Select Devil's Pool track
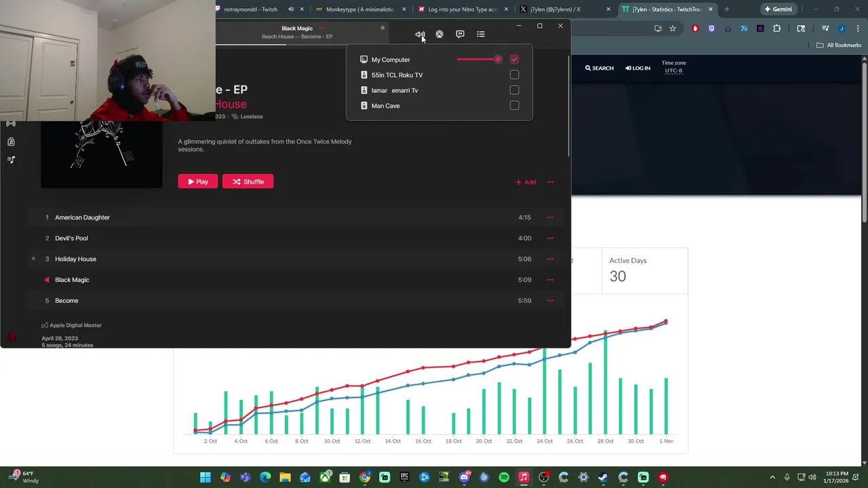This screenshot has height=488, width=868. coord(296,238)
